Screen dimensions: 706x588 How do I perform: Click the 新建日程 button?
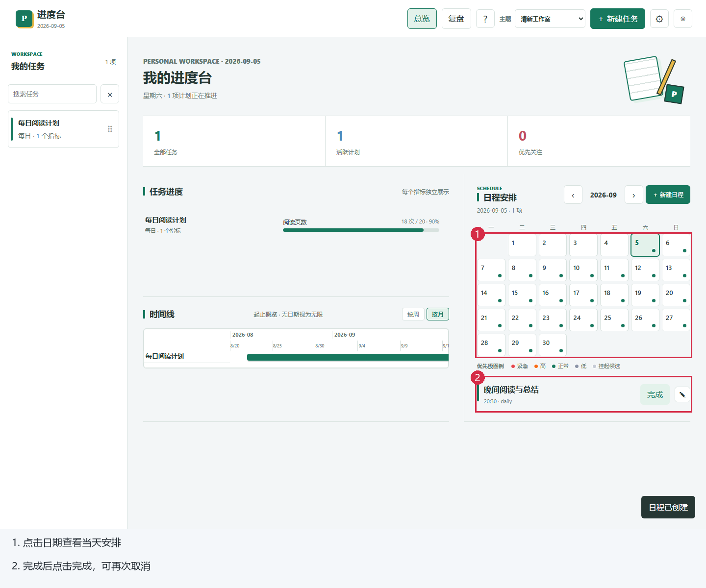668,195
